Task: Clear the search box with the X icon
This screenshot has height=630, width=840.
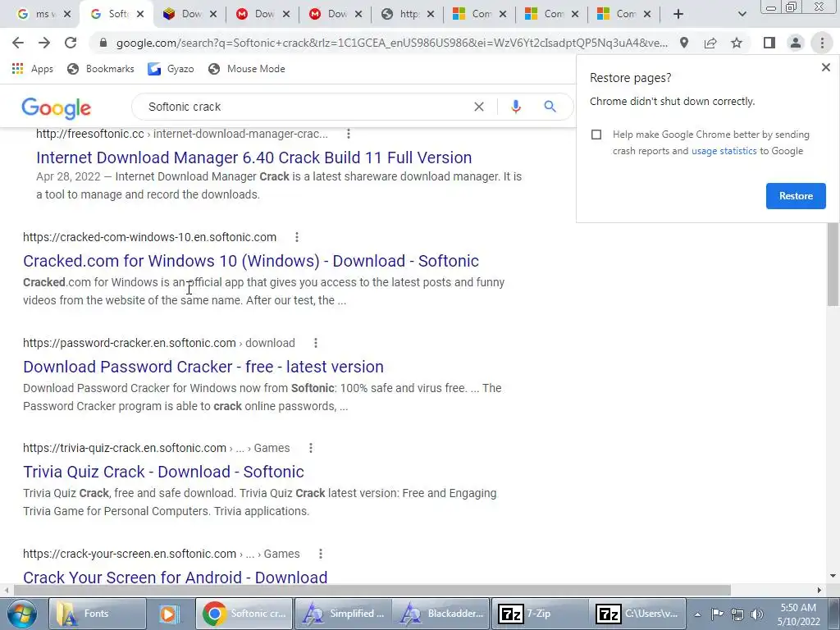Action: pyautogui.click(x=479, y=107)
